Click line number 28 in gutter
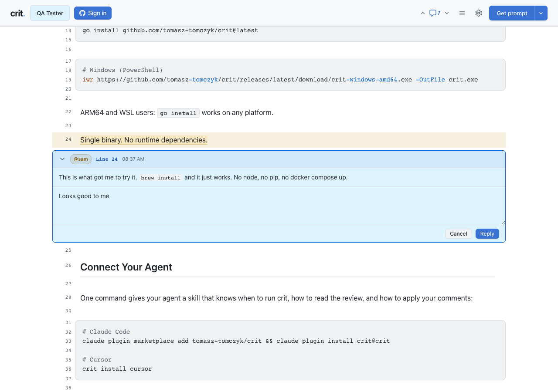Viewport: 558px width, 392px height. click(68, 297)
